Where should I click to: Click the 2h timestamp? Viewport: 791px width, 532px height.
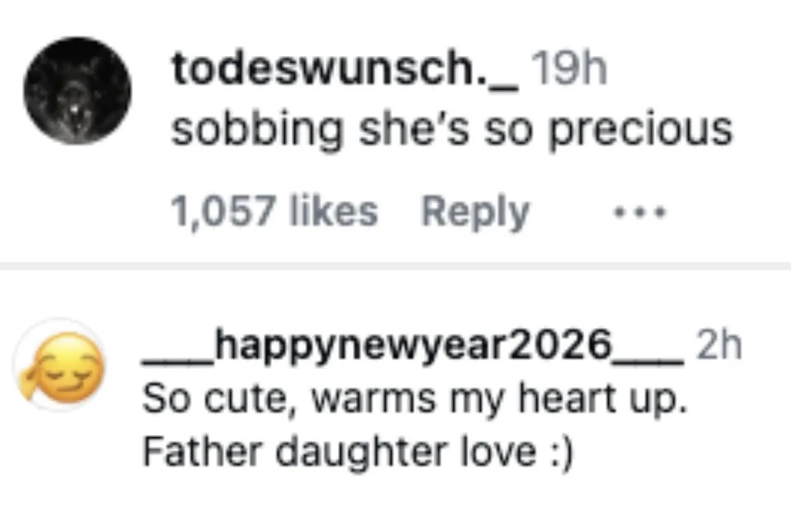point(723,348)
